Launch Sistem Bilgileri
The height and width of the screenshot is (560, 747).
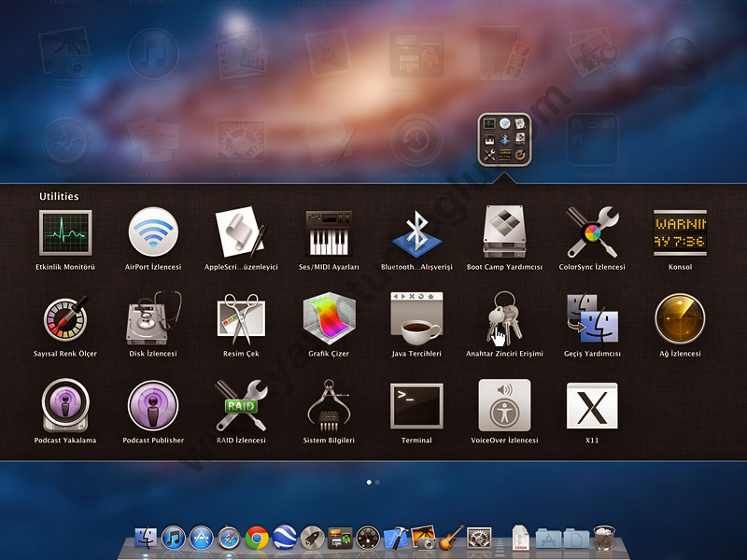coord(329,405)
